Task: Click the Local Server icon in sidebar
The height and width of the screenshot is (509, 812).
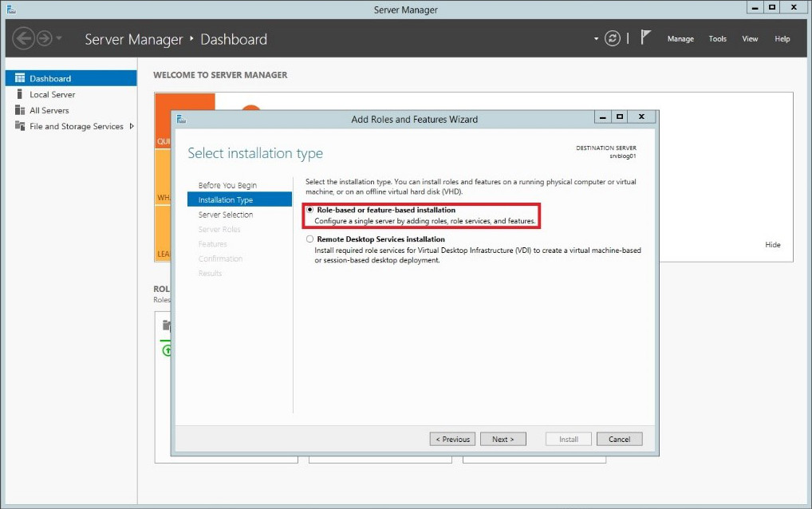Action: click(20, 93)
